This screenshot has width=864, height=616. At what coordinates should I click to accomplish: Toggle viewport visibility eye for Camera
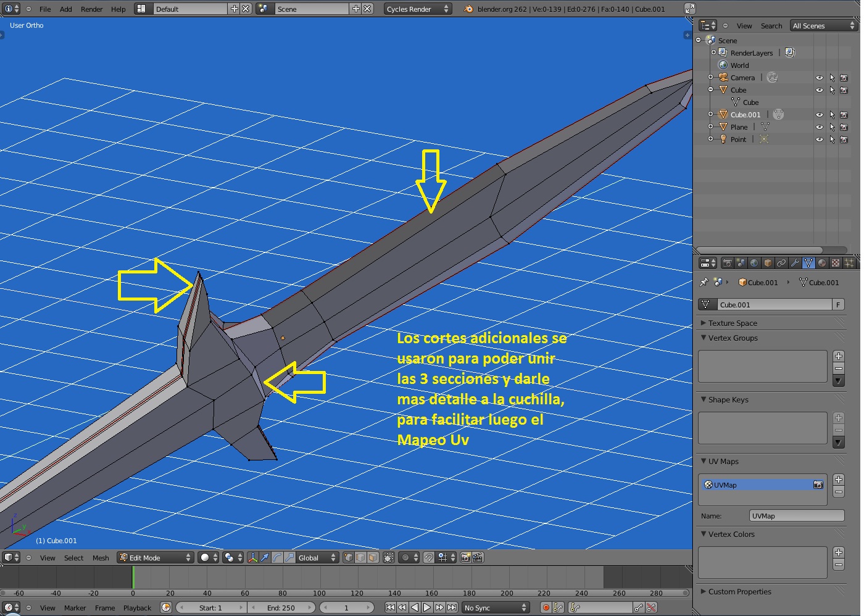(820, 78)
